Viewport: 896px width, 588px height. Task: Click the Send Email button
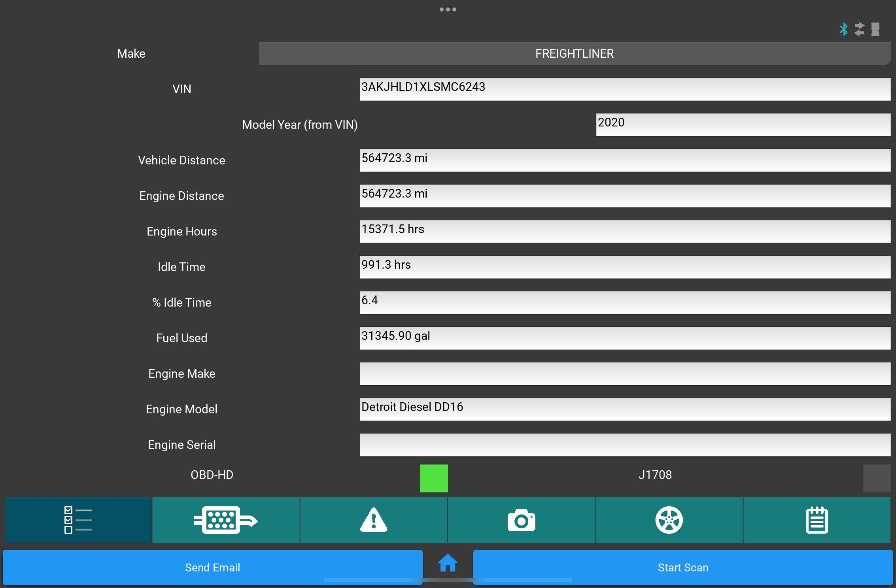click(x=212, y=568)
